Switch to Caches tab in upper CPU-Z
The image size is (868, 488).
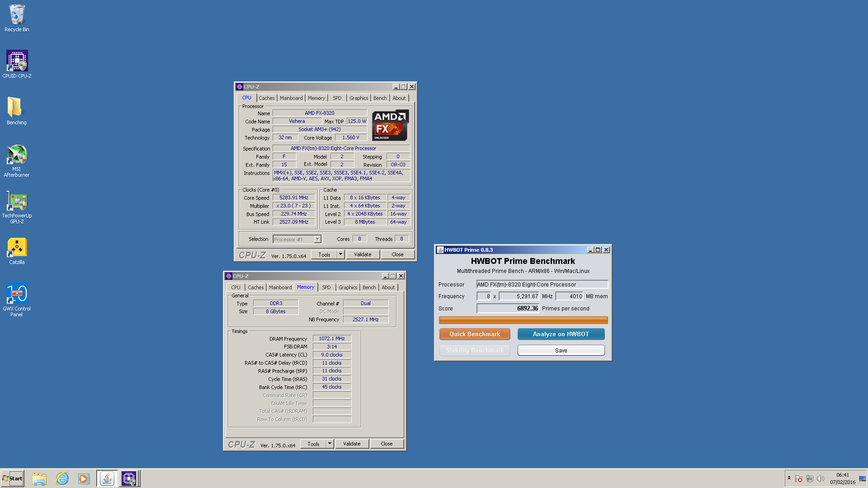[x=267, y=98]
